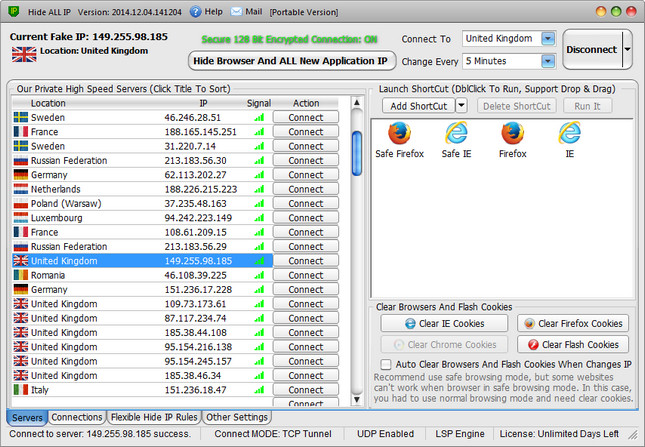645x447 pixels.
Task: Sort servers by the Signal column header
Action: click(258, 103)
